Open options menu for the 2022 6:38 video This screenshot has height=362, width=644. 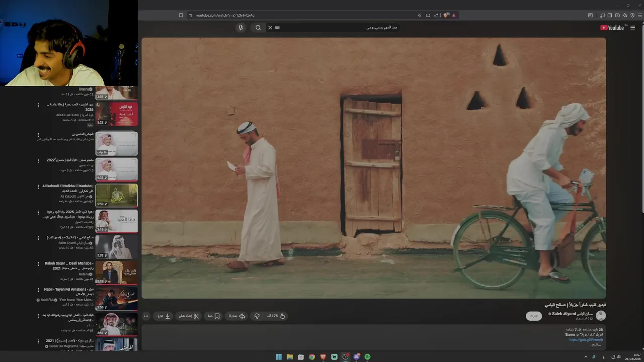click(x=38, y=160)
